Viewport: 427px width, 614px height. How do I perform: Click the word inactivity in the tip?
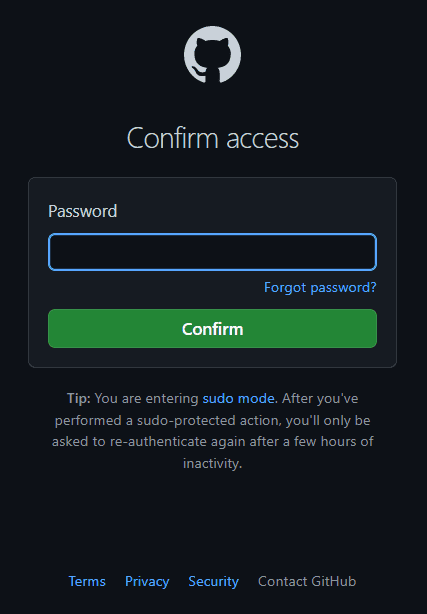[212, 463]
